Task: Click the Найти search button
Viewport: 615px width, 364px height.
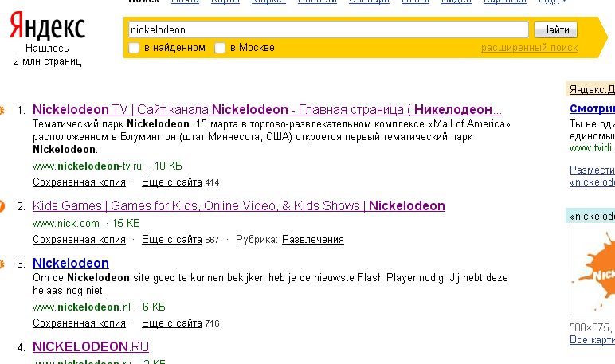Action: 555,29
